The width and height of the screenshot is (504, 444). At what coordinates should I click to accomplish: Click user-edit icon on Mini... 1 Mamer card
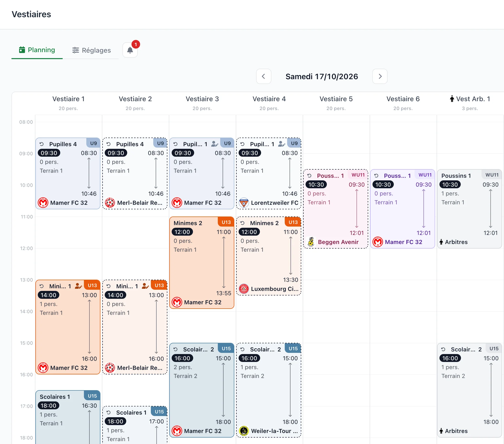click(78, 286)
